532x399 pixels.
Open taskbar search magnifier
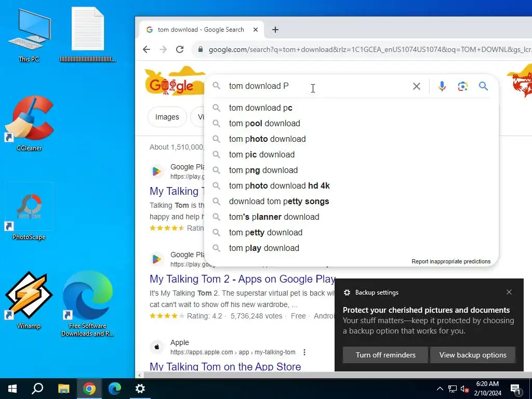[x=37, y=389]
